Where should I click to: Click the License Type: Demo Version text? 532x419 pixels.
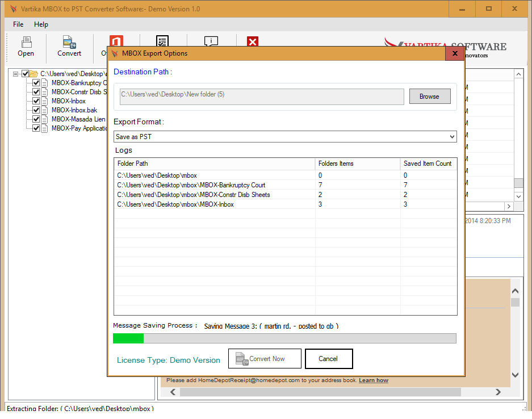tap(169, 361)
